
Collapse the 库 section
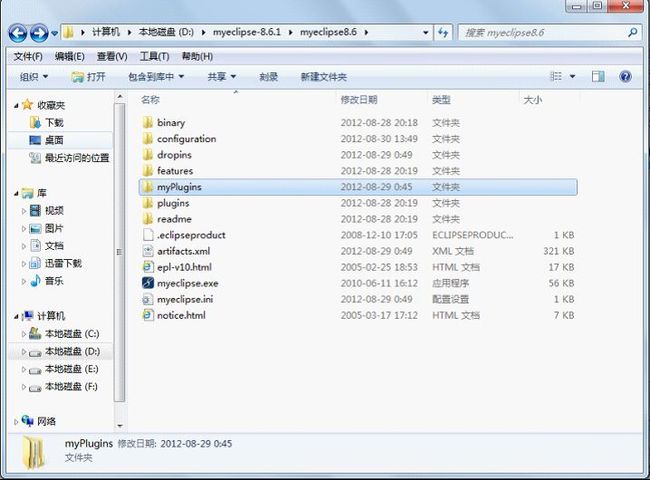pos(16,194)
